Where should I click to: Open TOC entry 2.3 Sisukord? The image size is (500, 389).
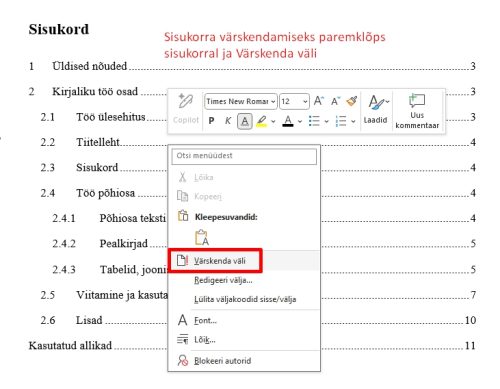(97, 168)
